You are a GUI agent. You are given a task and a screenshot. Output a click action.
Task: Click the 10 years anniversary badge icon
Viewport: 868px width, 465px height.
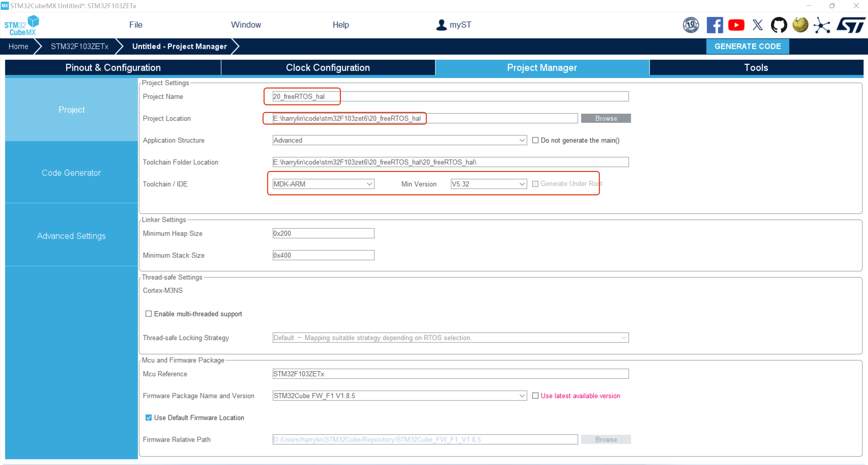[x=691, y=25]
